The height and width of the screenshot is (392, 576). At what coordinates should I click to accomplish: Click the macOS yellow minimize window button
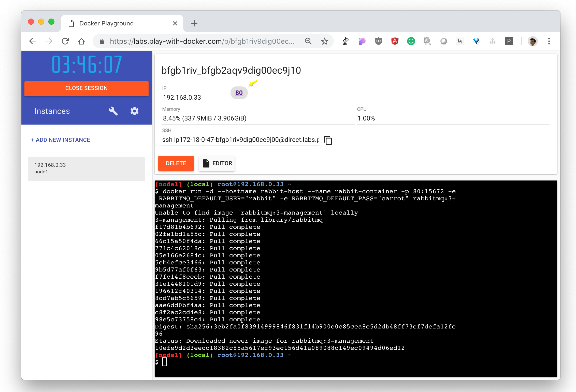(41, 22)
